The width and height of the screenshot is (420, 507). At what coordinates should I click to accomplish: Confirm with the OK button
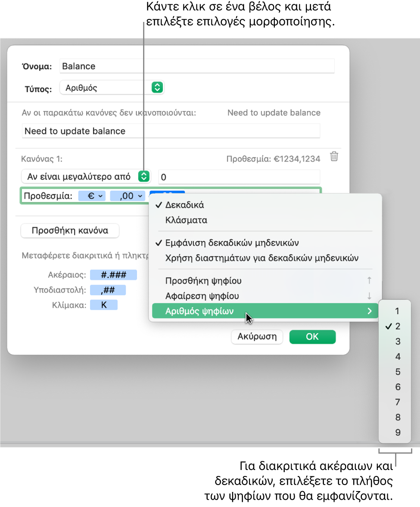click(x=312, y=336)
